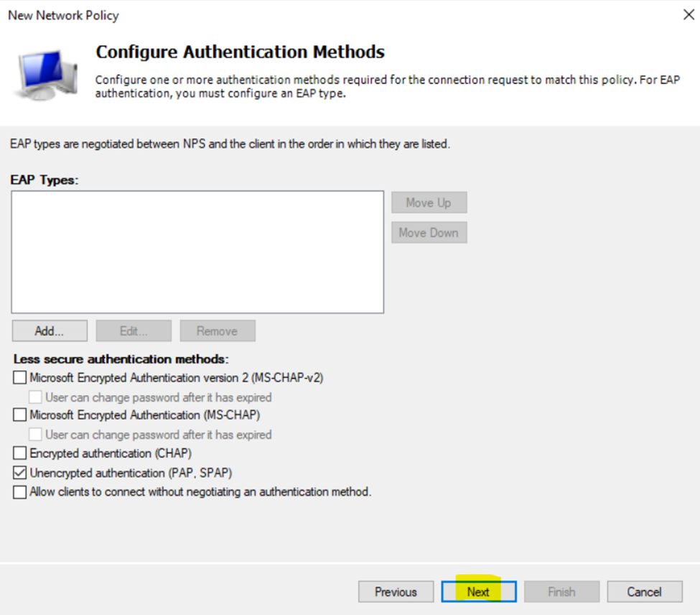Add a new EAP type
Screen dimensions: 700x615
pos(50,331)
